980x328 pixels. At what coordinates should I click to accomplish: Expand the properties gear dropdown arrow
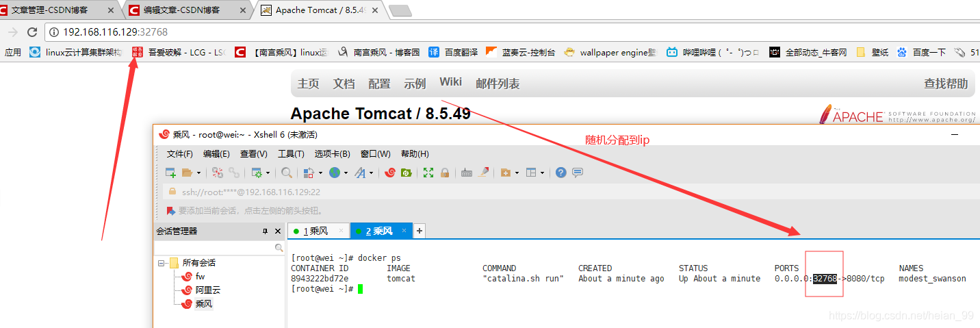(268, 173)
